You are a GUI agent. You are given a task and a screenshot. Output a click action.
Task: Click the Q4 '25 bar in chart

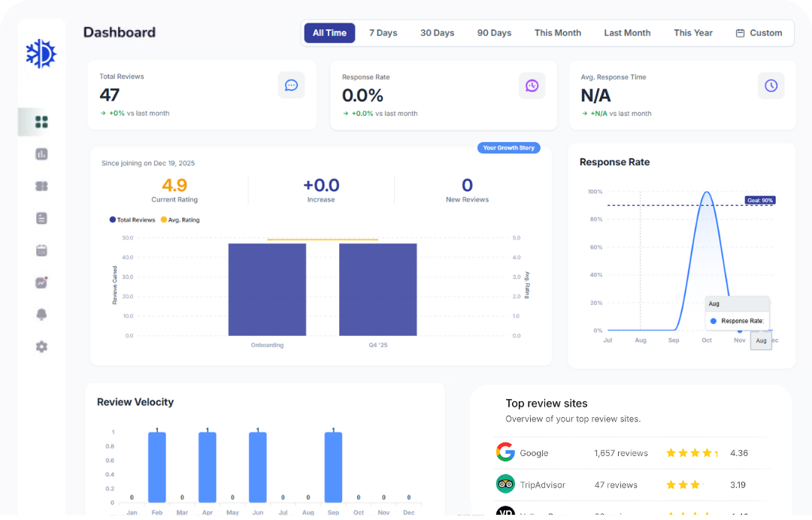pos(377,289)
